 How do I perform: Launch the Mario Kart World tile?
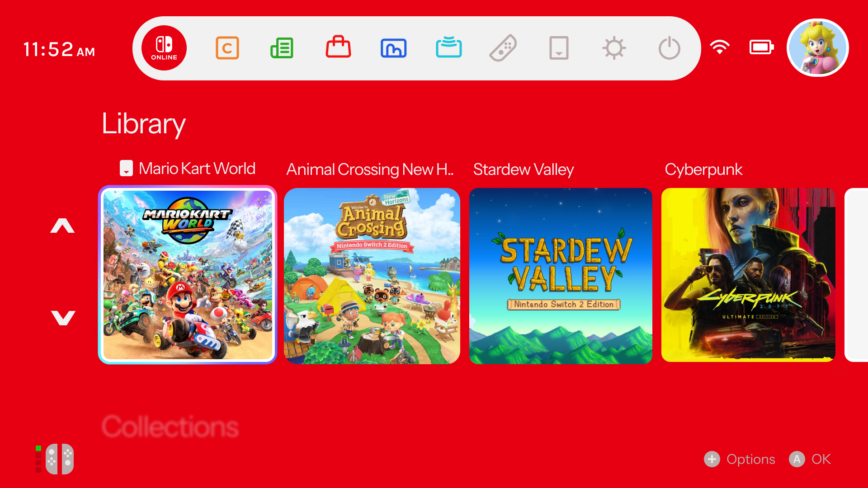[x=188, y=275]
